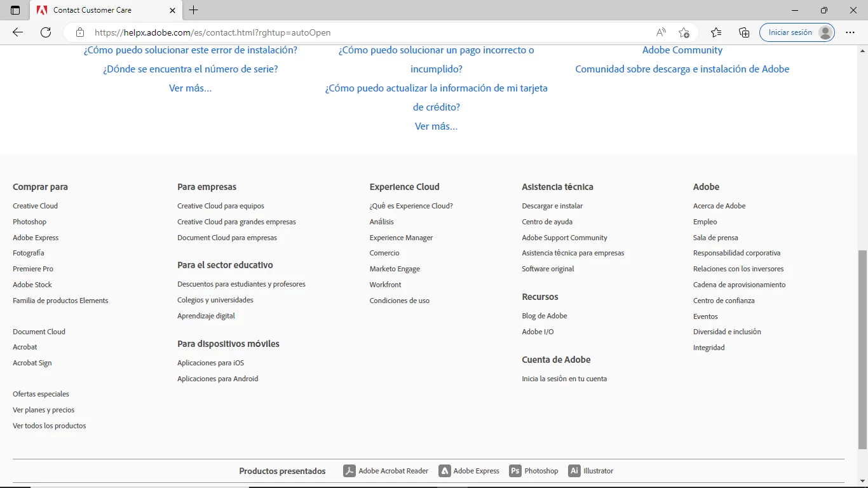This screenshot has width=868, height=488.
Task: Click the browser back arrow
Action: point(18,32)
